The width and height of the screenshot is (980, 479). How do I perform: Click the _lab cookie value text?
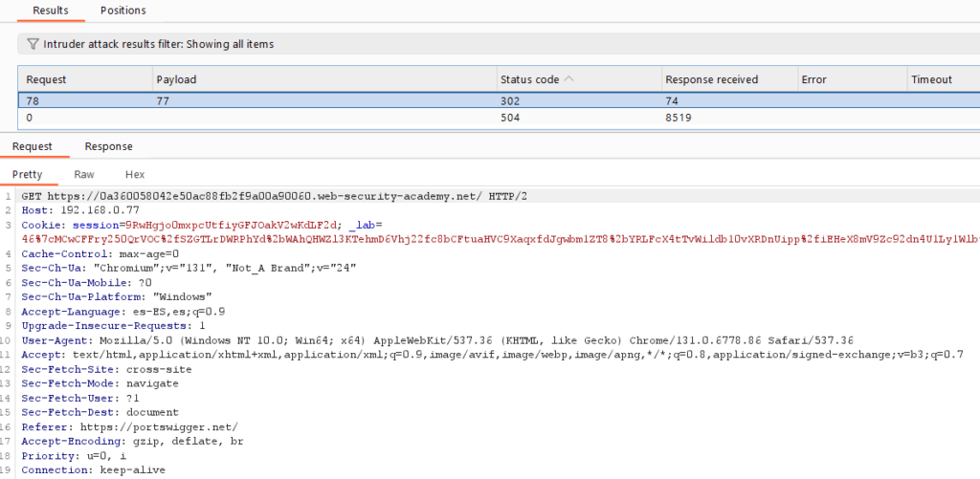(x=501, y=239)
